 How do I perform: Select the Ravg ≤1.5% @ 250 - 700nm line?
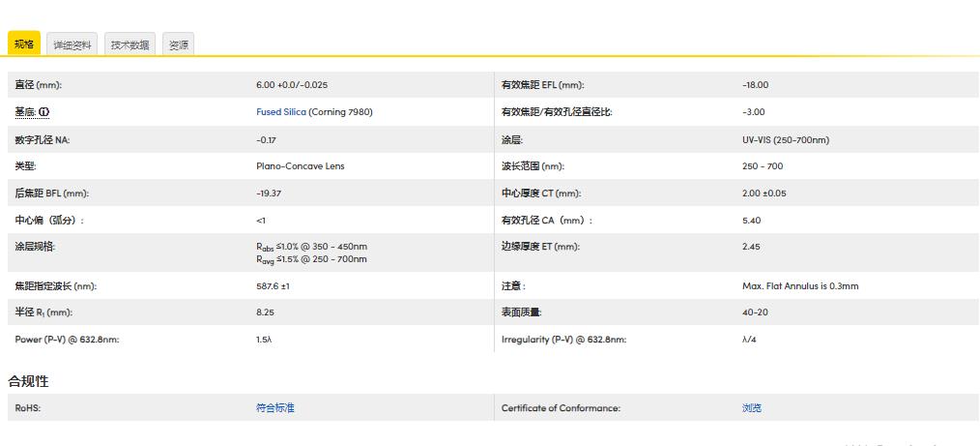click(311, 259)
